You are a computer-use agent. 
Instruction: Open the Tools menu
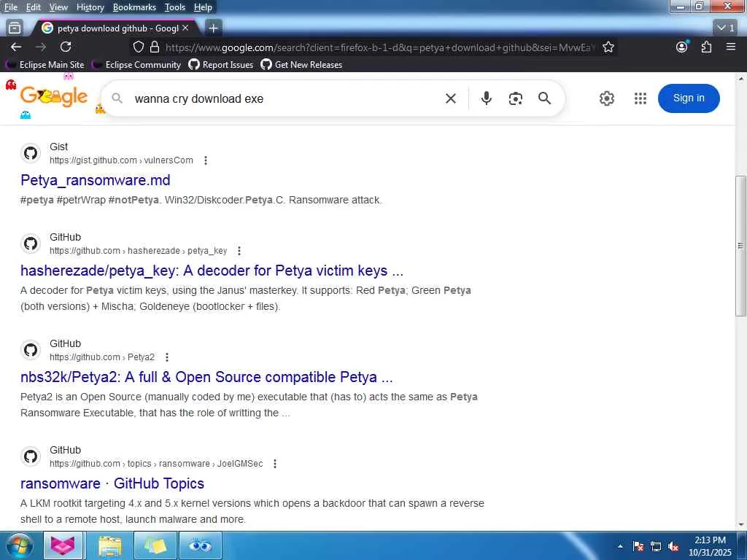175,7
